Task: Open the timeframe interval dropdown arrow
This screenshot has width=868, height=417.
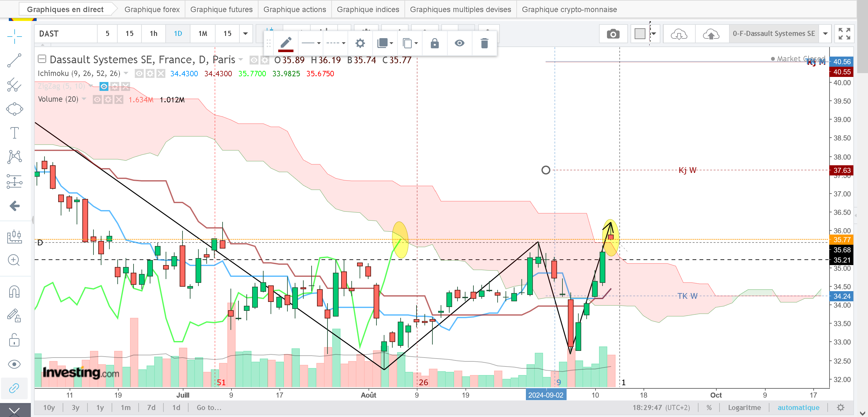Action: pos(246,34)
